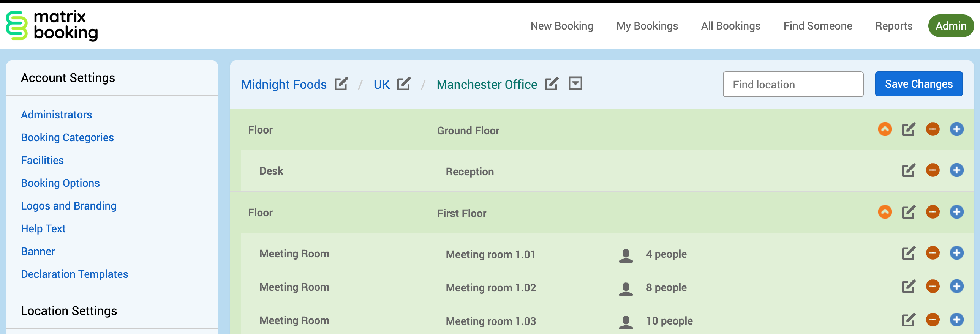This screenshot has width=980, height=334.
Task: Switch to All Bookings
Action: tap(730, 26)
